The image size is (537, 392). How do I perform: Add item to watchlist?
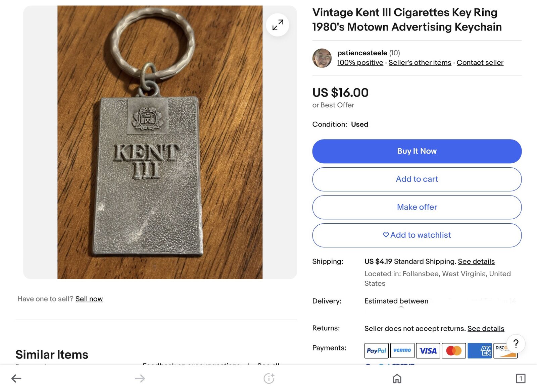coord(417,235)
